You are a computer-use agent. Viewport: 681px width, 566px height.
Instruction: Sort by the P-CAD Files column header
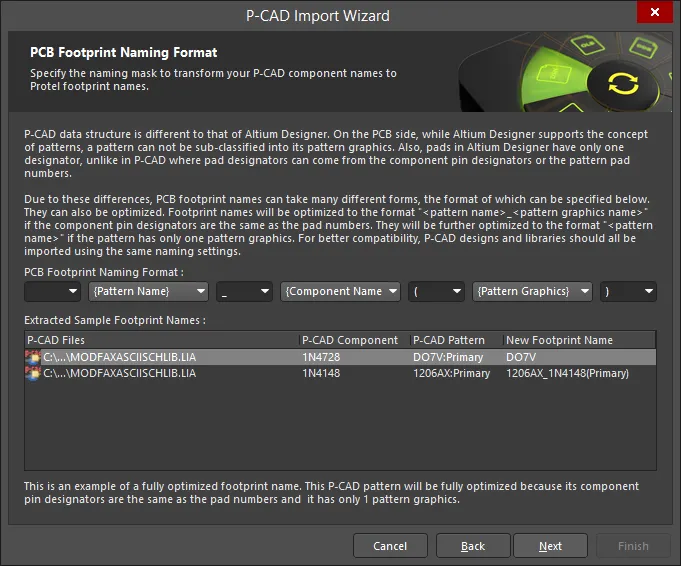click(x=162, y=340)
